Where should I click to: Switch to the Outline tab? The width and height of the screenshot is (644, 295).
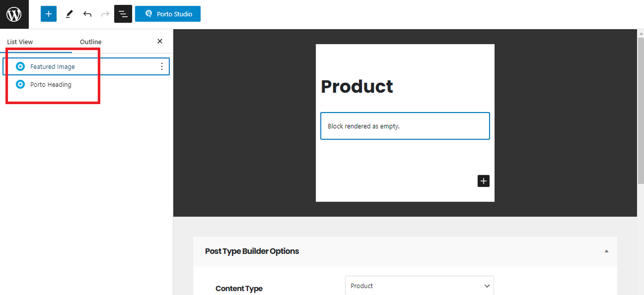91,42
